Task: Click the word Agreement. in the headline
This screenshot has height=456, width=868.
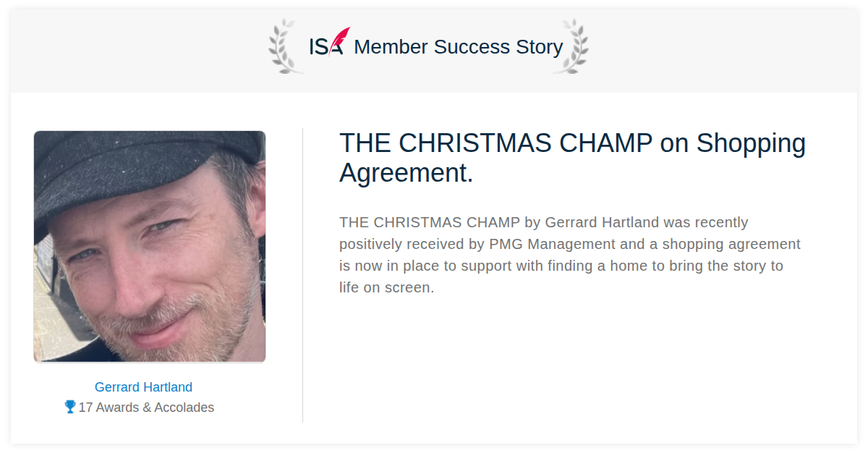Action: tap(406, 173)
